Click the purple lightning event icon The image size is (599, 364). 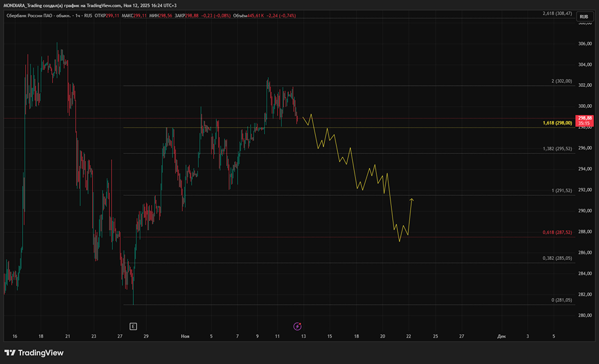(298, 326)
